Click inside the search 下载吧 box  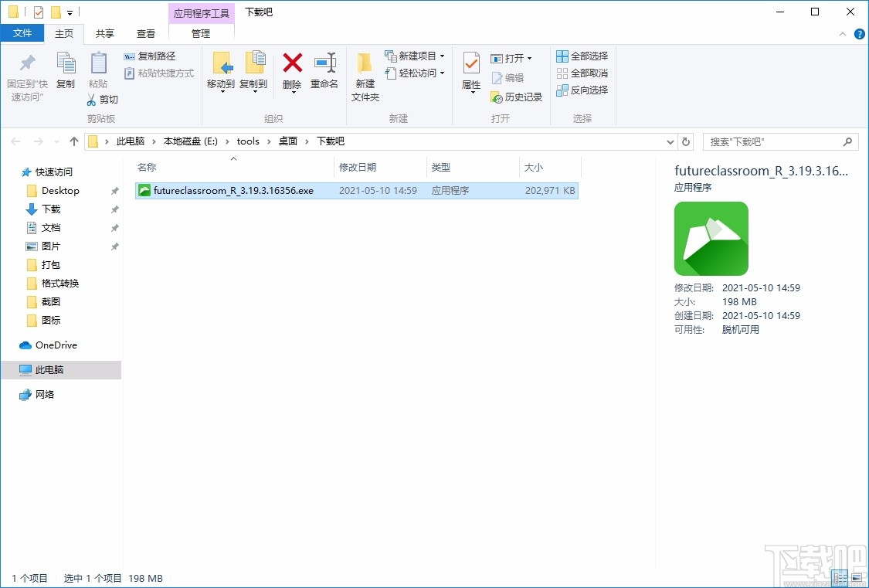(x=772, y=141)
